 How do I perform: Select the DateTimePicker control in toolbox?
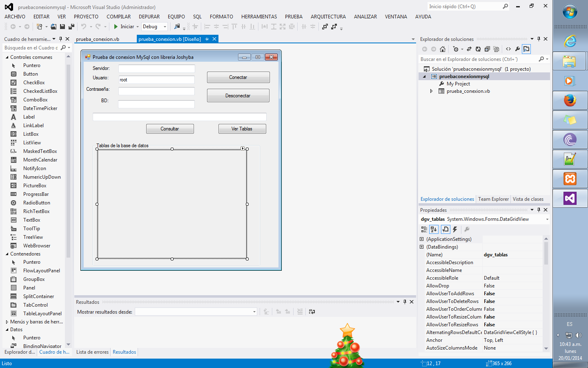40,108
